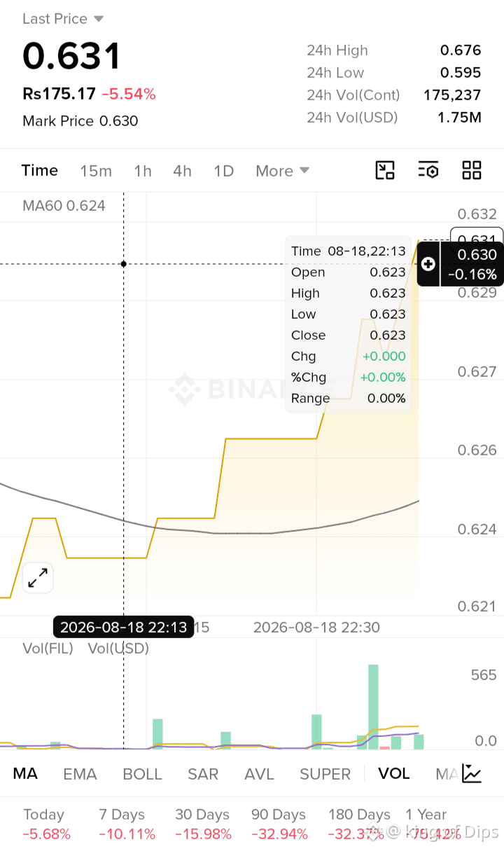Screen dimensions: 504x849
Task: Expand the Last Price dropdown arrow
Action: (99, 19)
